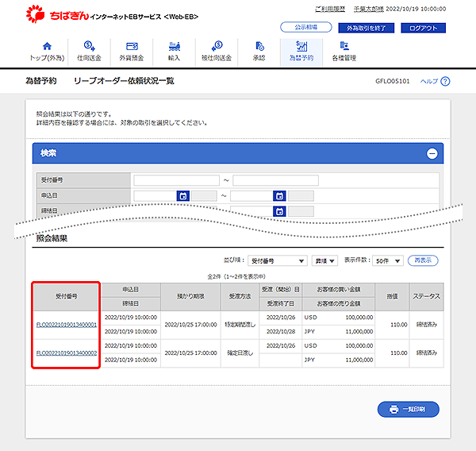Viewport: 476px width, 451px height.
Task: Open the 昇順 sort order dropdown
Action: [324, 260]
